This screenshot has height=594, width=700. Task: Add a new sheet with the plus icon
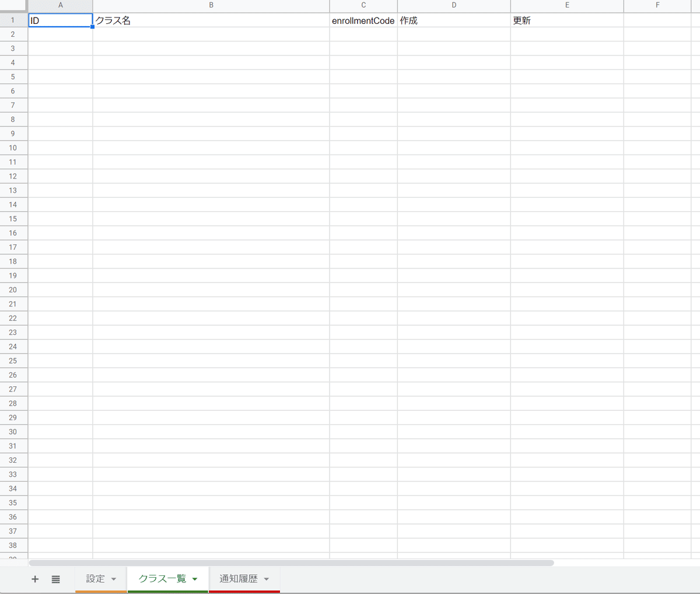coord(35,579)
